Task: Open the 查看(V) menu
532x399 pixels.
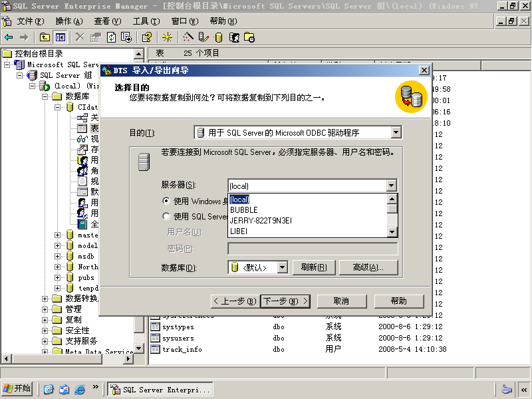Action: (x=108, y=21)
